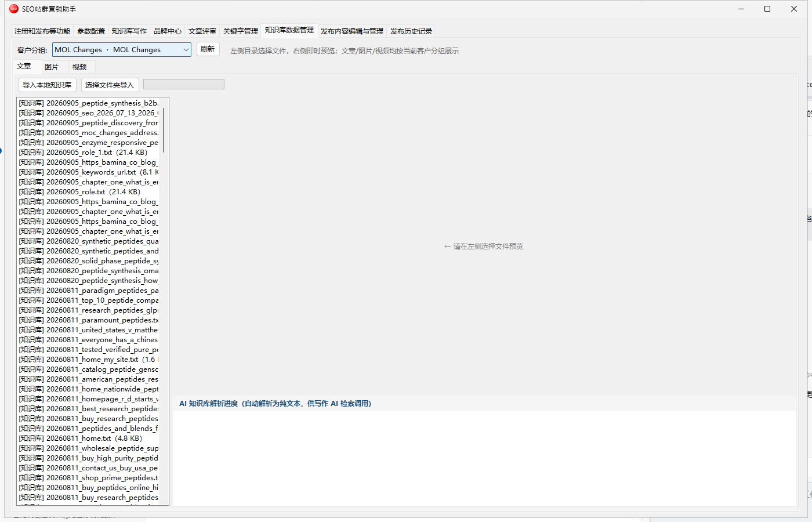The width and height of the screenshot is (812, 522).
Task: Pick the 20260905_moc_changes_address file
Action: (88, 133)
